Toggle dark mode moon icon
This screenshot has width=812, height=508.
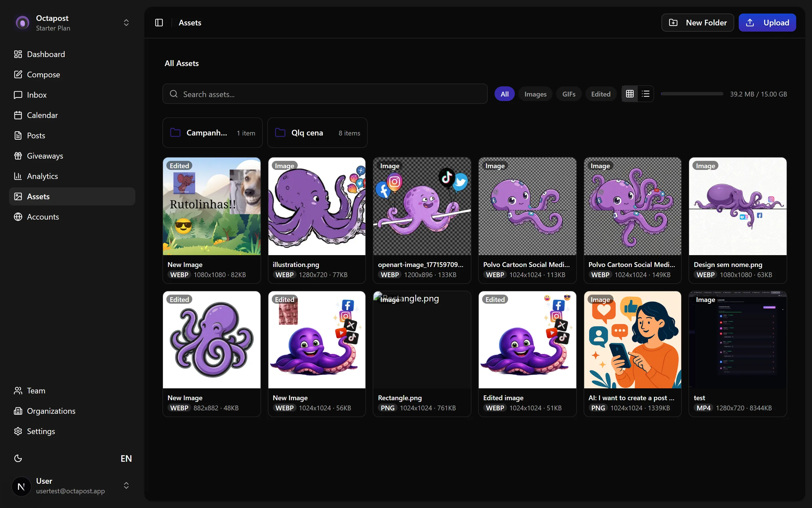tap(18, 459)
